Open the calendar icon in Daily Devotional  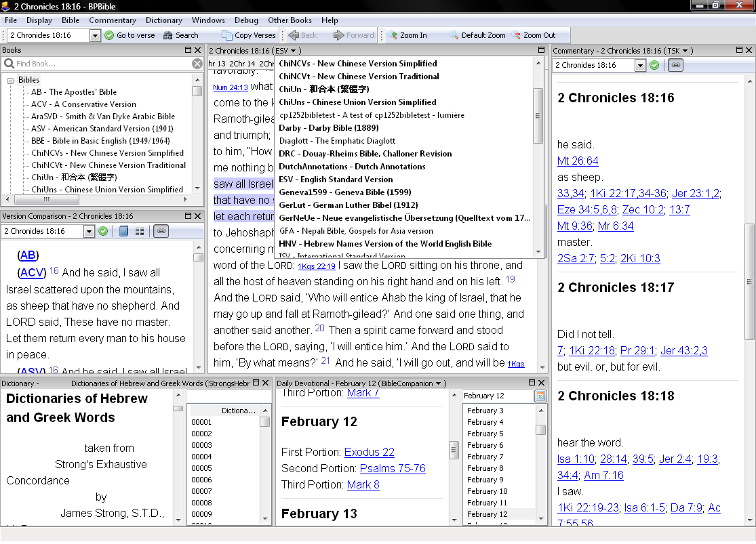click(x=540, y=396)
